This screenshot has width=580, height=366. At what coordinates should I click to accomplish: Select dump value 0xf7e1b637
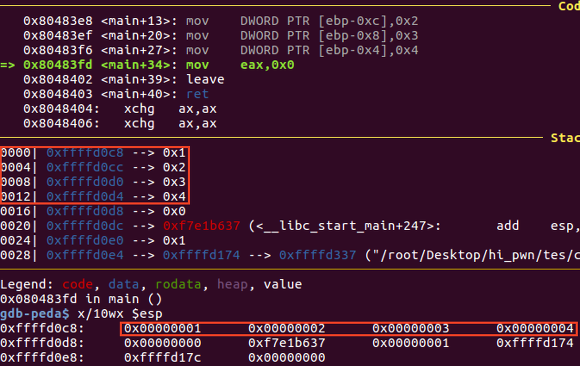(286, 343)
